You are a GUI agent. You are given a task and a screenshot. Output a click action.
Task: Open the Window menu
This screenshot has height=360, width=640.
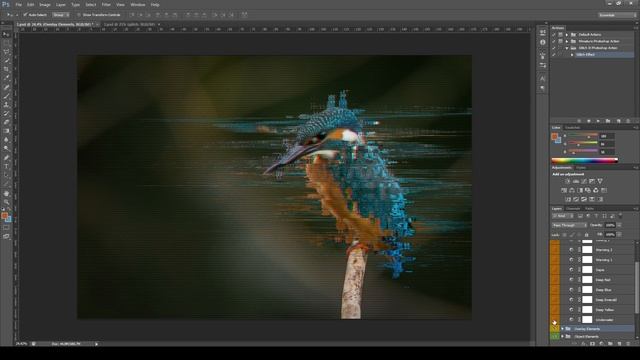(x=138, y=4)
